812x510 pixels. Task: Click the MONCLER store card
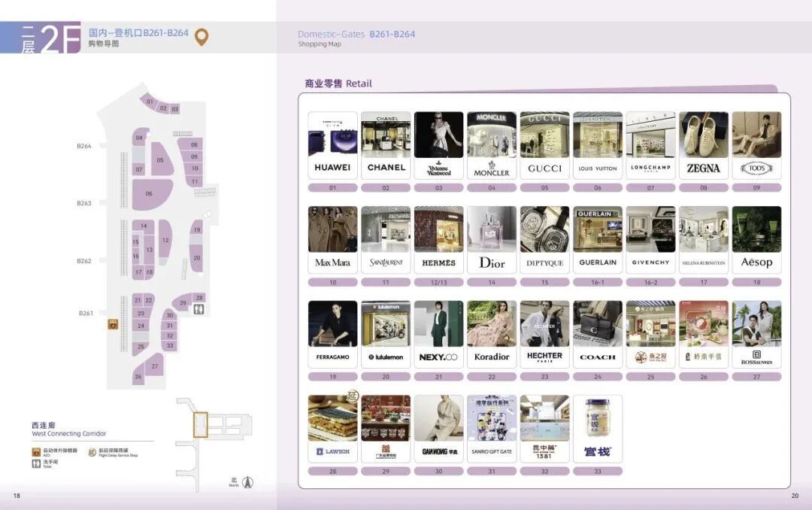pos(492,145)
